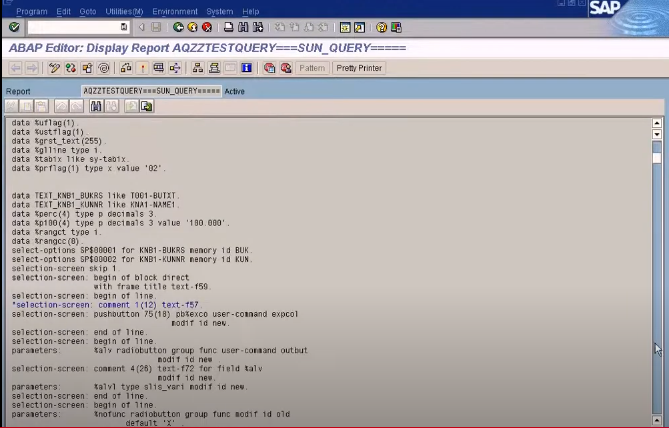Click the Print icon in standard toolbar

pyautogui.click(x=229, y=27)
